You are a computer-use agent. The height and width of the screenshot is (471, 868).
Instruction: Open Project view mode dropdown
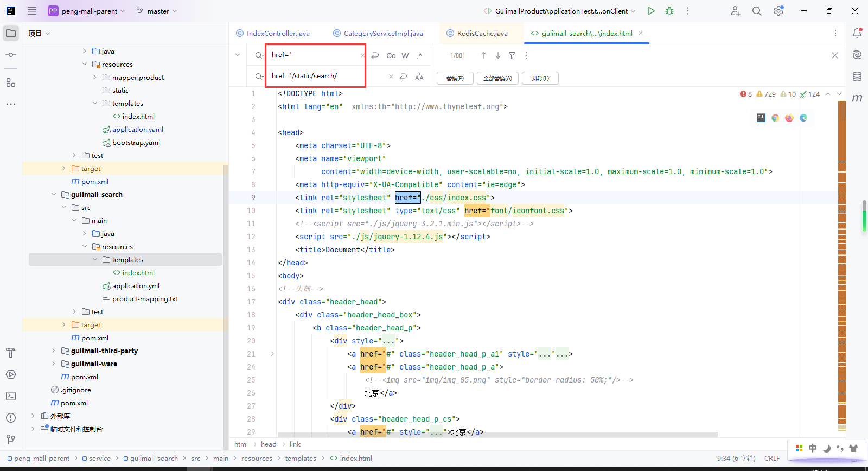pos(40,33)
